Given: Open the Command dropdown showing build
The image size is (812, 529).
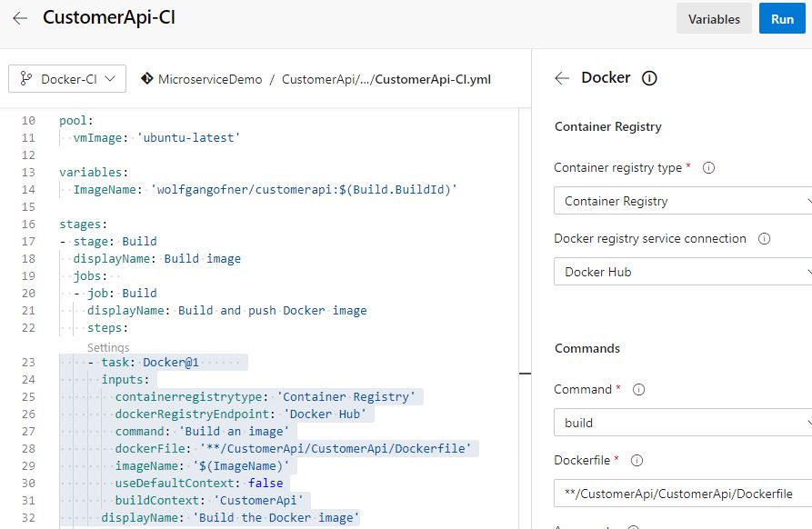Looking at the screenshot, I should (682, 422).
